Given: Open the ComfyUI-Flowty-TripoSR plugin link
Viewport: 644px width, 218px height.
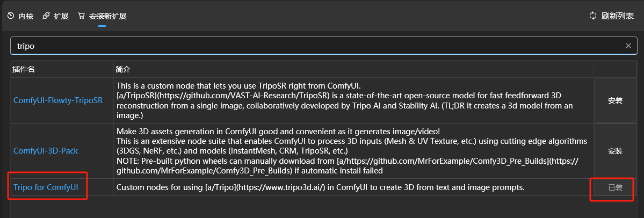Looking at the screenshot, I should 58,100.
